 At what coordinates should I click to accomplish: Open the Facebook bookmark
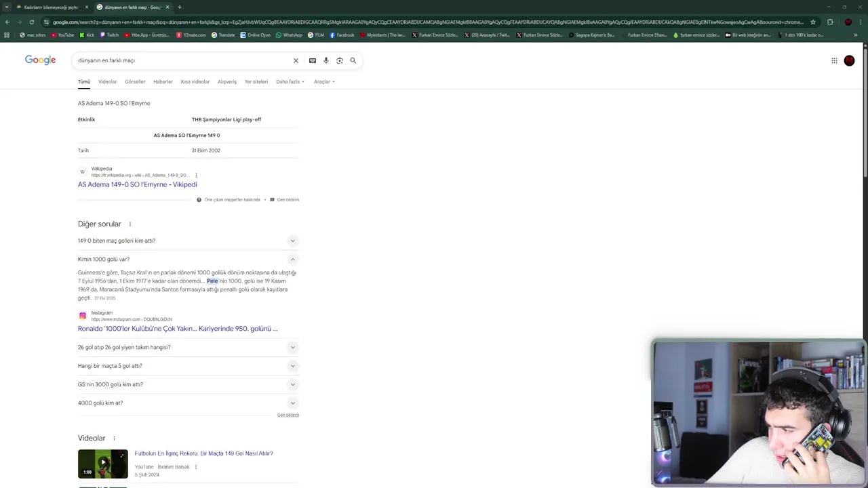(x=342, y=35)
